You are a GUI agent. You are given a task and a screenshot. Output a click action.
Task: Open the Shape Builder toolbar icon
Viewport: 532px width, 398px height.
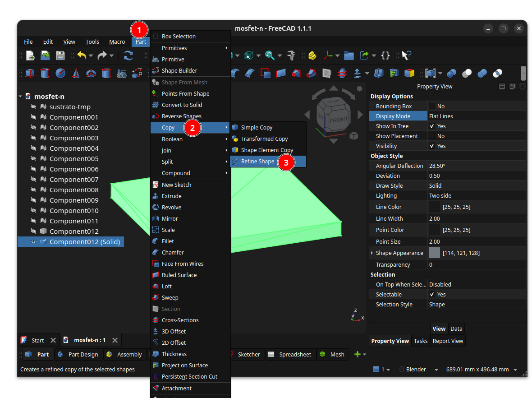pyautogui.click(x=137, y=73)
